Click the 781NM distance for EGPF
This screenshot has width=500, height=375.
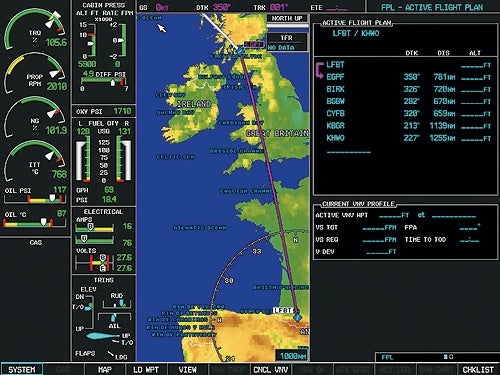point(444,77)
